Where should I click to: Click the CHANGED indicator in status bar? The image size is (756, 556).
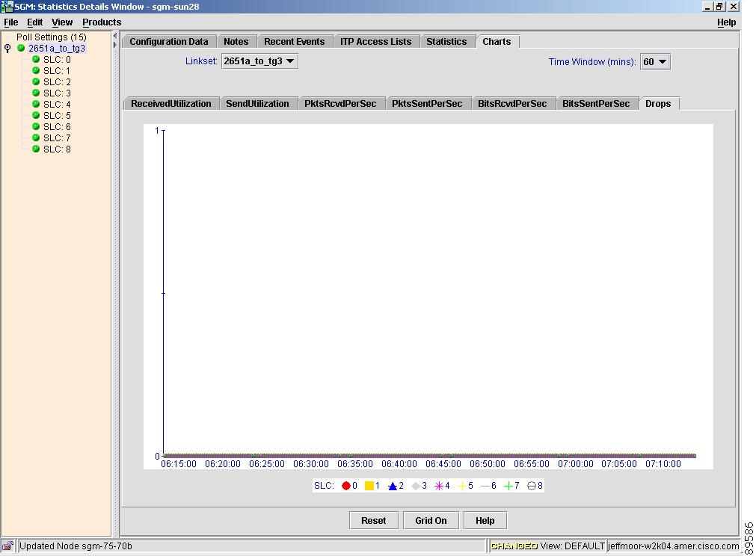[514, 546]
